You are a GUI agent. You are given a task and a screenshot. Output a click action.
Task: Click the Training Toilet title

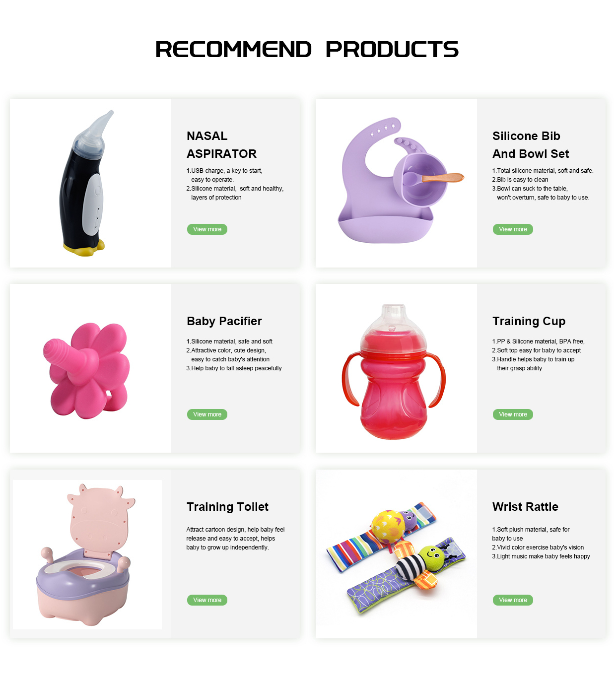click(227, 507)
